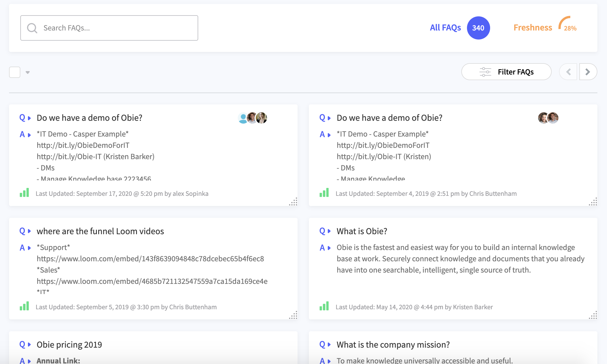
Task: Click resize handle on September 4, 2019 FAQ card
Action: pyautogui.click(x=593, y=201)
